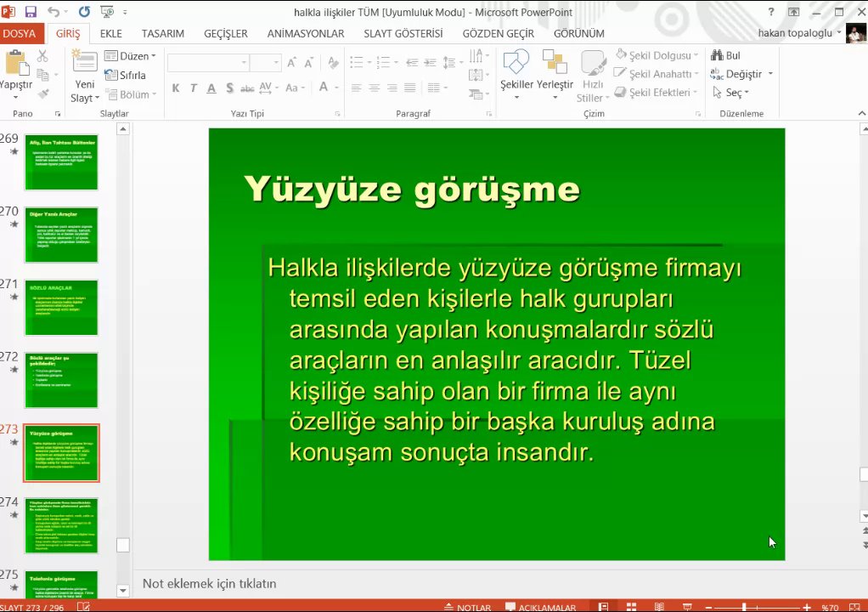The image size is (868, 612).
Task: Open character spacing AV dropdown
Action: click(x=269, y=88)
